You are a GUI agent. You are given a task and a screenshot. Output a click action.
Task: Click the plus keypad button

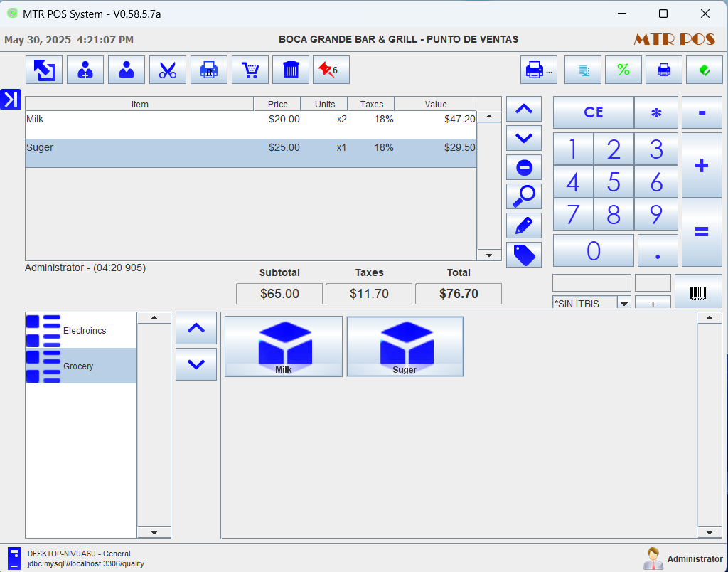[702, 165]
